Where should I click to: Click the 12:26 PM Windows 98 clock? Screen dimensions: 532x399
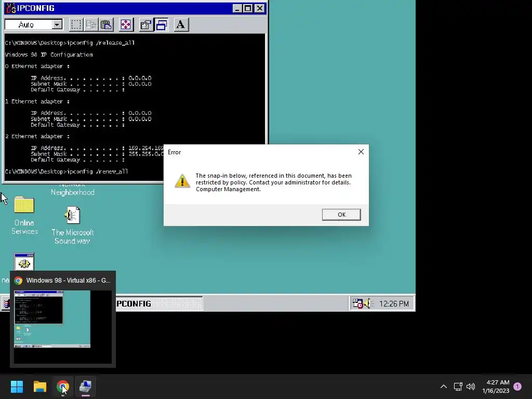pos(394,303)
